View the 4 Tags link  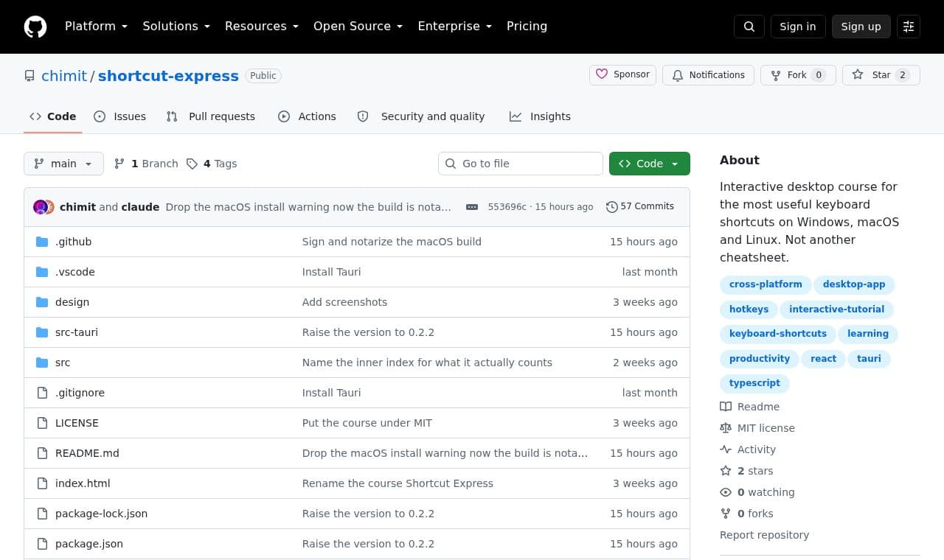212,164
